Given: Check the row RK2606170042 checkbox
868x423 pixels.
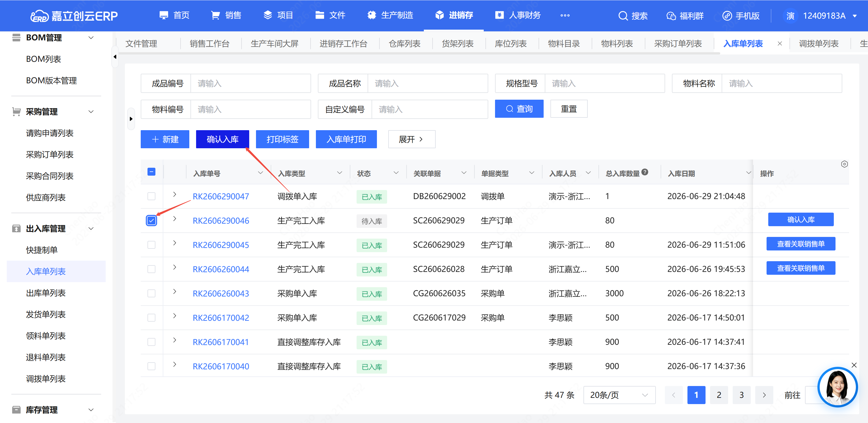Looking at the screenshot, I should [x=151, y=318].
